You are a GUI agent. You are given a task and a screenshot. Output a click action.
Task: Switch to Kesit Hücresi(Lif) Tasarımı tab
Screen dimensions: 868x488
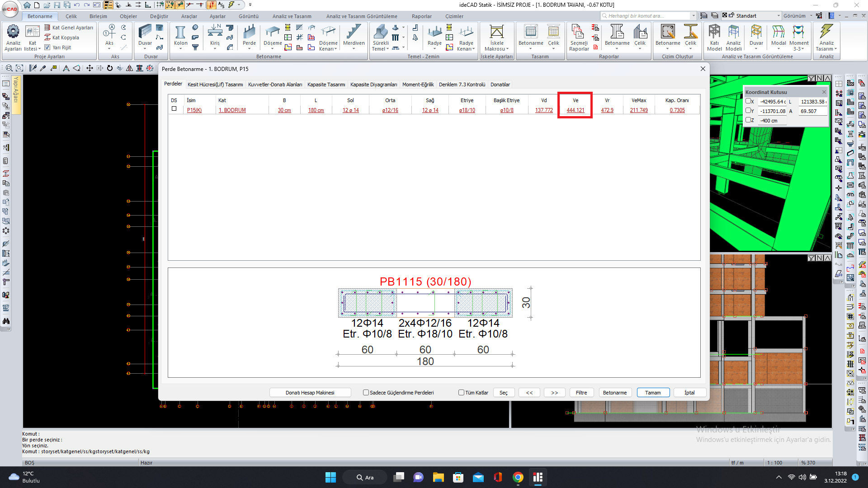215,84
